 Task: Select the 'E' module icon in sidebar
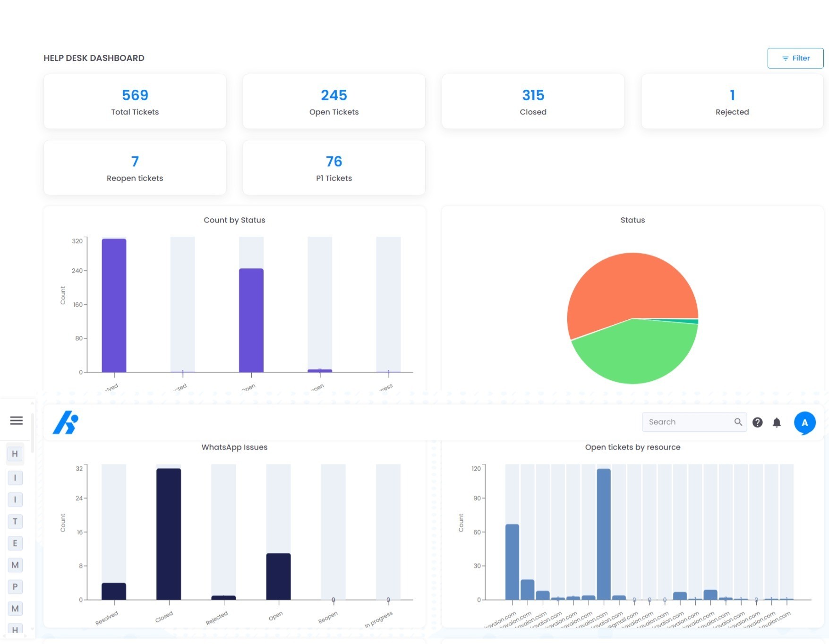click(15, 543)
